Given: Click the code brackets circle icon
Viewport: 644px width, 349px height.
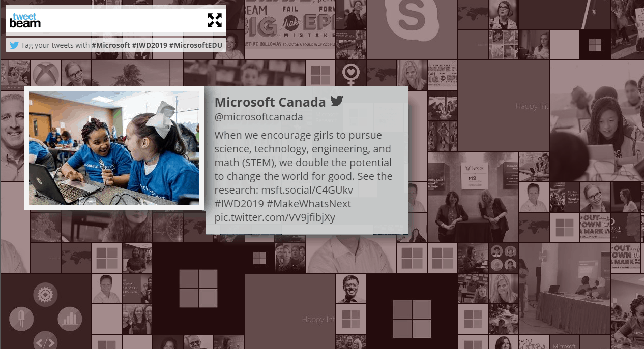Looking at the screenshot, I should point(45,342).
